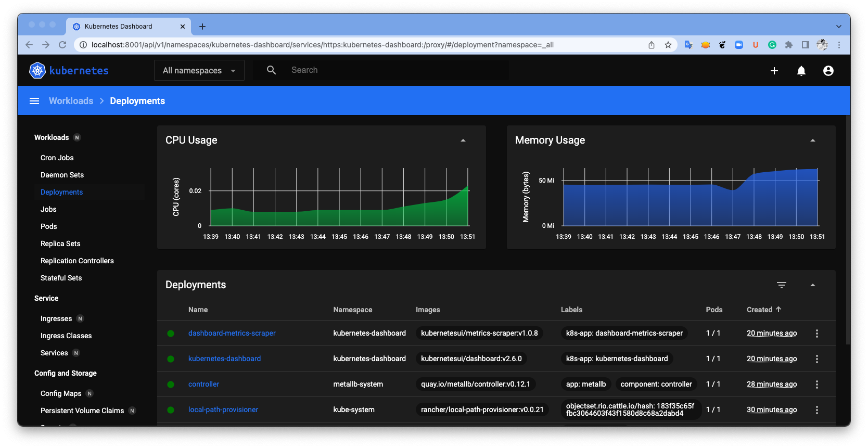Go to Pods in sidebar

49,226
